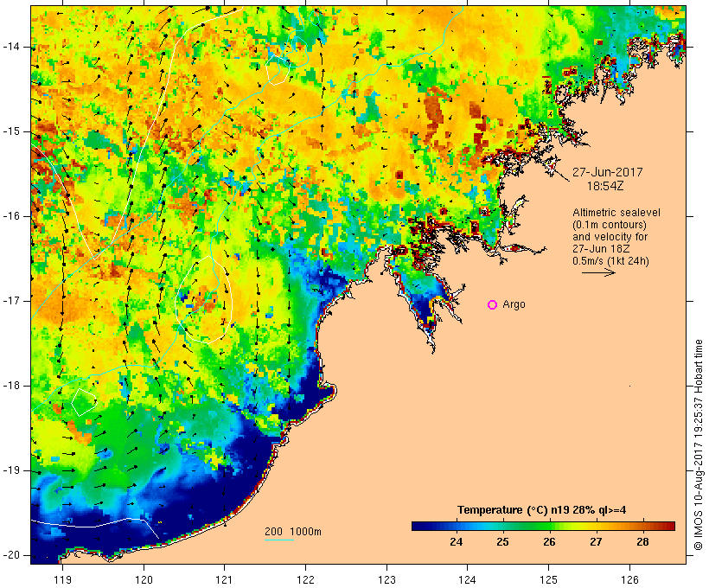
Task: Click the dark red colorbar end
Action: pos(670,526)
